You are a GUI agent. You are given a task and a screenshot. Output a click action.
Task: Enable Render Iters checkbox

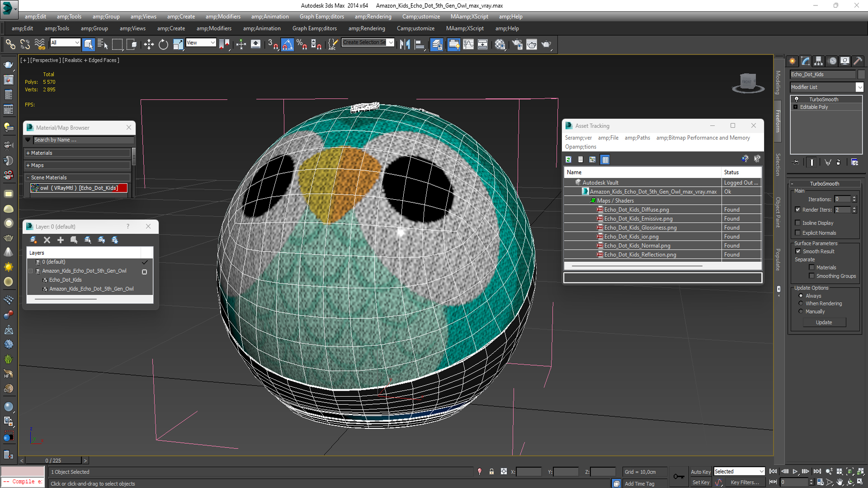pyautogui.click(x=797, y=210)
